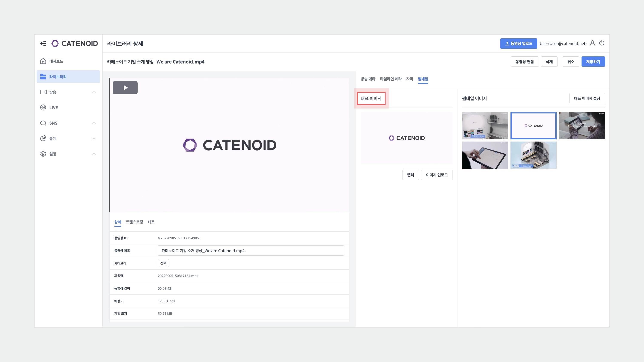This screenshot has height=362, width=644.
Task: Select the tablet hand thumbnail image
Action: (x=485, y=155)
